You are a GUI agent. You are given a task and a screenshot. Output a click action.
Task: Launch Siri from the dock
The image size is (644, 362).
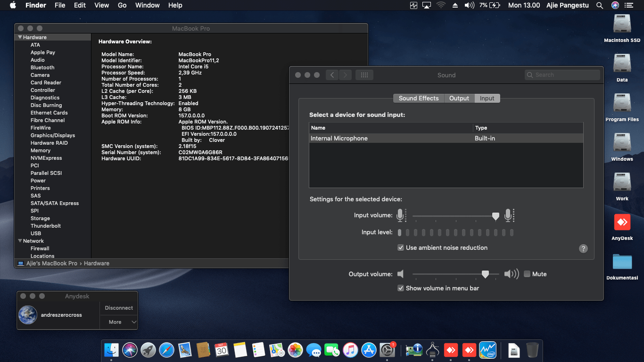130,350
